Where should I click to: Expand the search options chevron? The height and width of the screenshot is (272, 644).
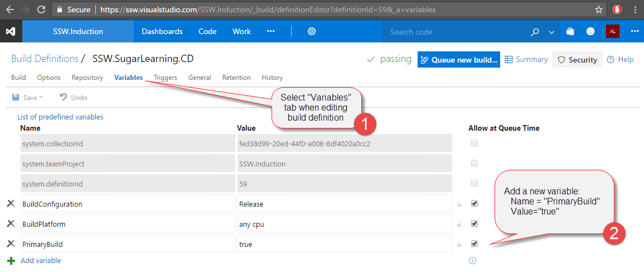point(551,32)
